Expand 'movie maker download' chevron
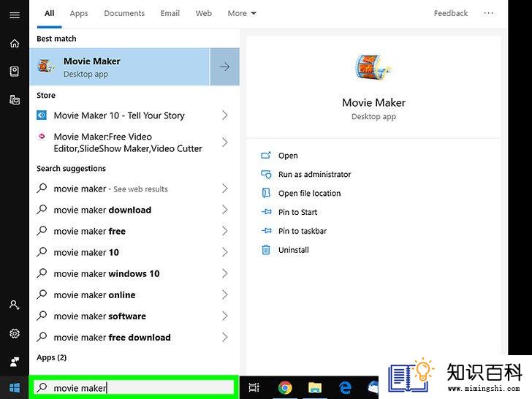The image size is (532, 399). pos(224,210)
